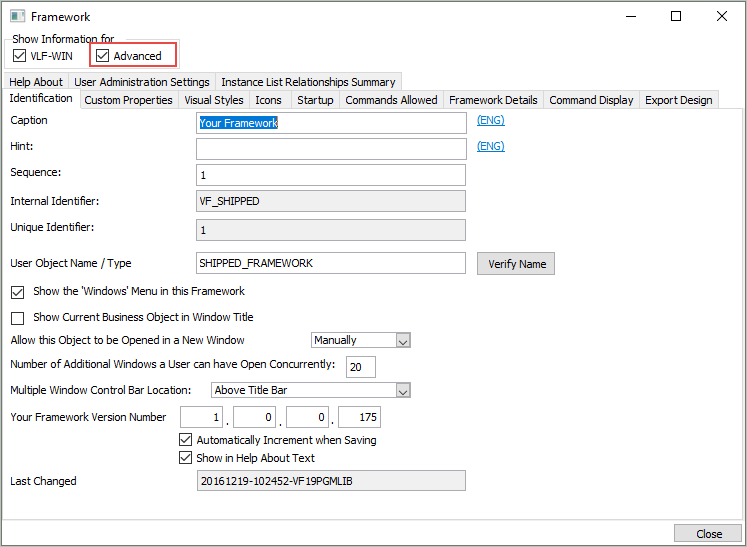This screenshot has height=547, width=747.
Task: Open the User Administration Settings tab
Action: (x=142, y=82)
